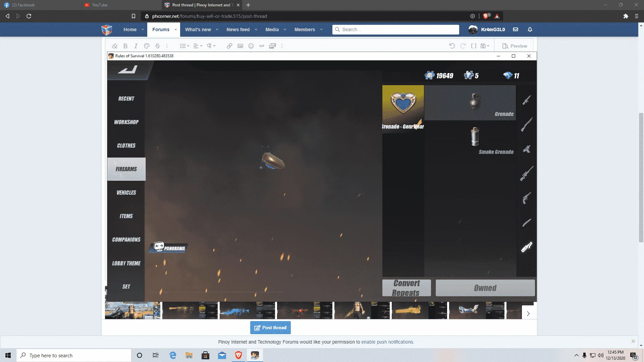Expand the Forums dropdown arrow
The height and width of the screenshot is (362, 644).
tap(176, 29)
